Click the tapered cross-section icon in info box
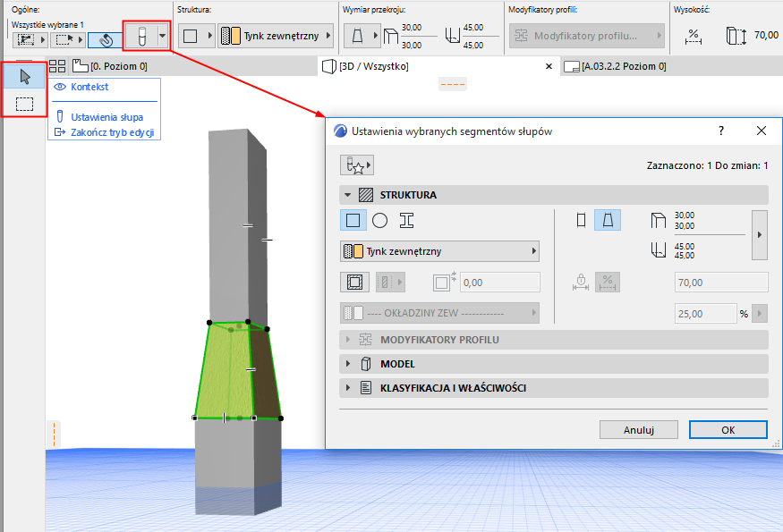The width and height of the screenshot is (783, 532). pyautogui.click(x=358, y=36)
